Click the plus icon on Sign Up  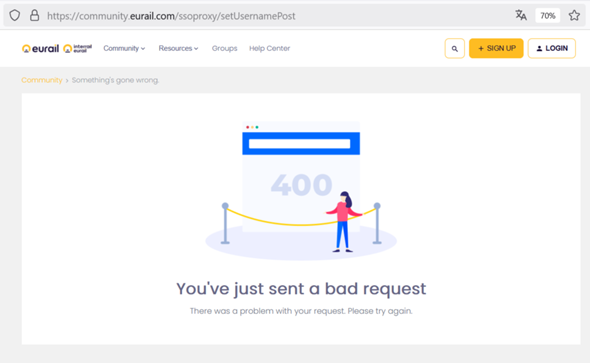[481, 49]
